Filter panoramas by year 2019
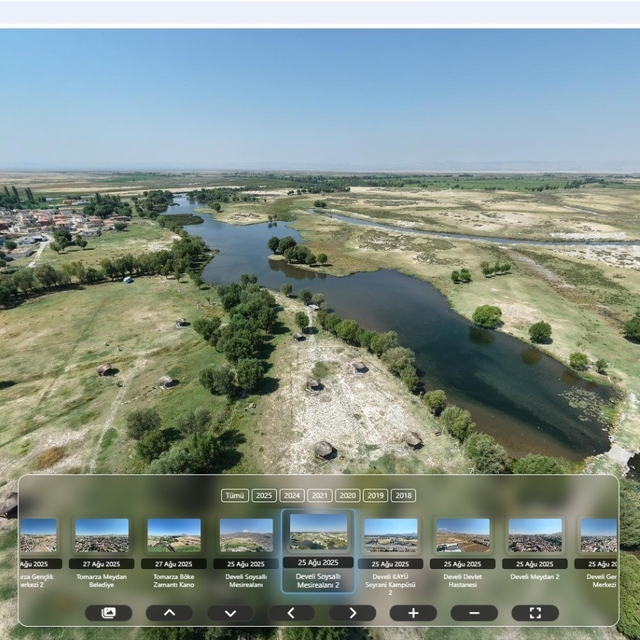The image size is (640, 640). click(375, 495)
